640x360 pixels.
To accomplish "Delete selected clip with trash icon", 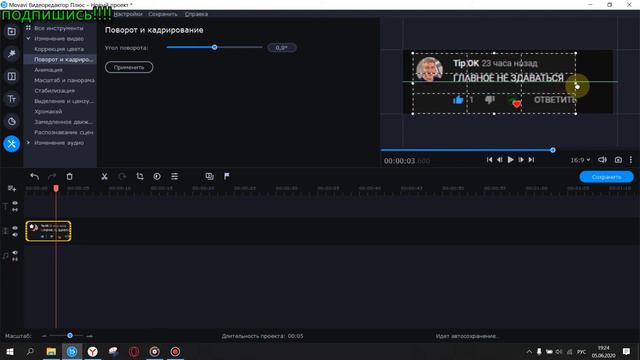I will 69,176.
